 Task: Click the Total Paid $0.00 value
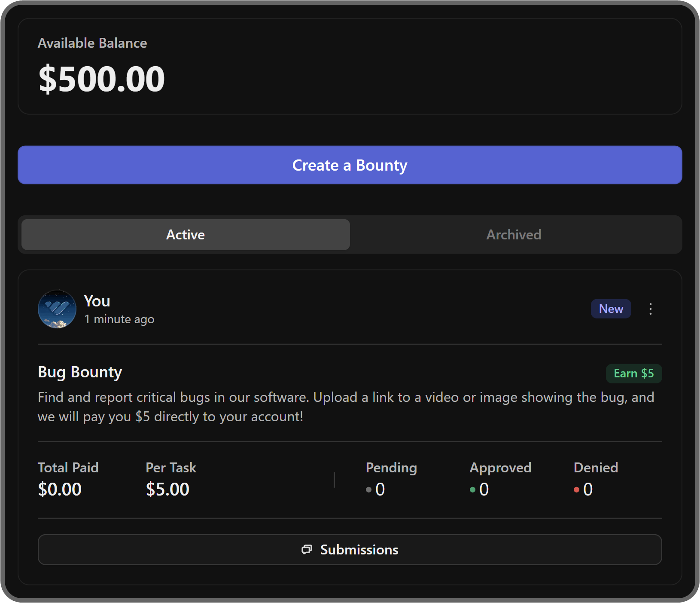(59, 489)
